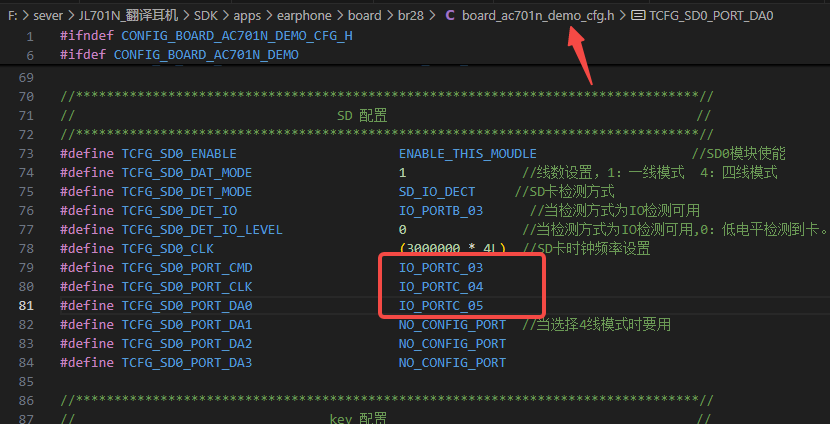Select the sever breadcrumb folder
This screenshot has width=830, height=424.
coord(48,16)
